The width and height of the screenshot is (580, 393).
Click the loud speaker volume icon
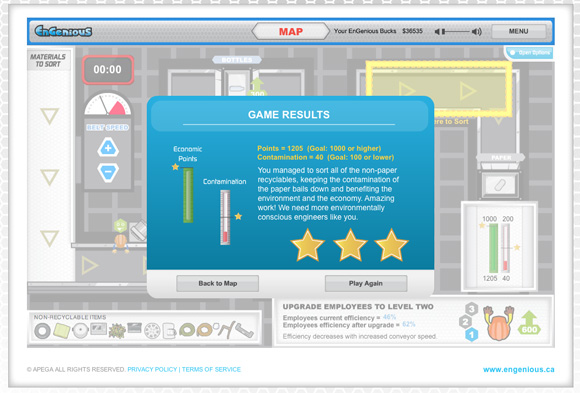(477, 32)
